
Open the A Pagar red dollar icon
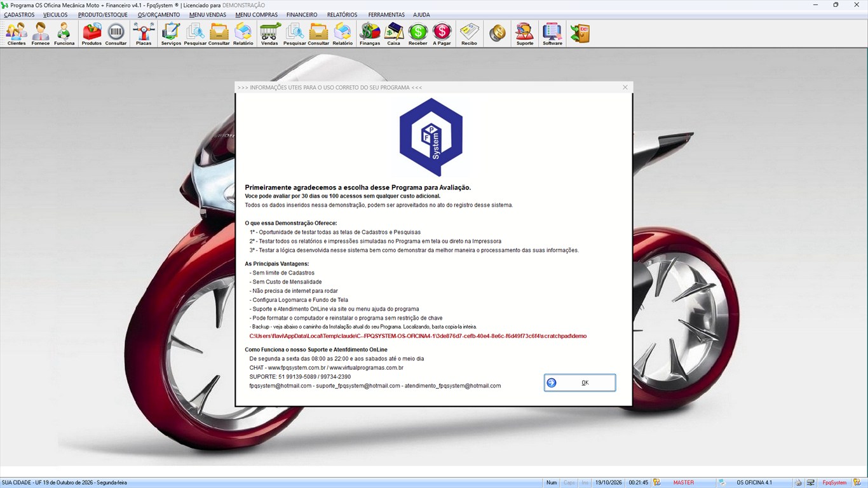pyautogui.click(x=442, y=34)
